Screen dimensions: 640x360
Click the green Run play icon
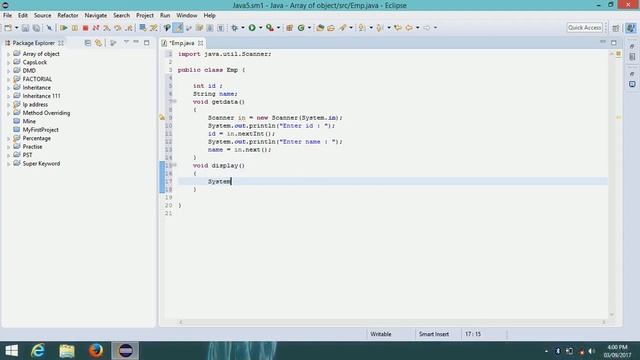(x=252, y=28)
